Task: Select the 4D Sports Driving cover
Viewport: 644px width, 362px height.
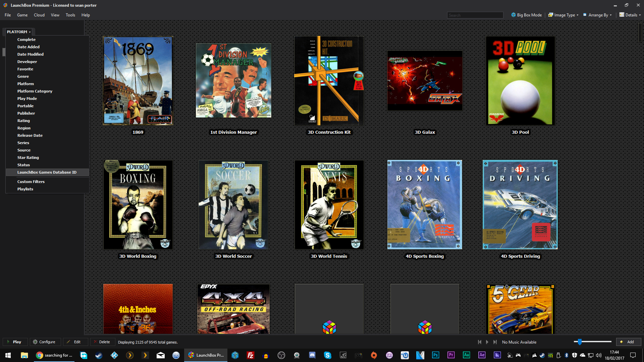Action: pyautogui.click(x=520, y=204)
